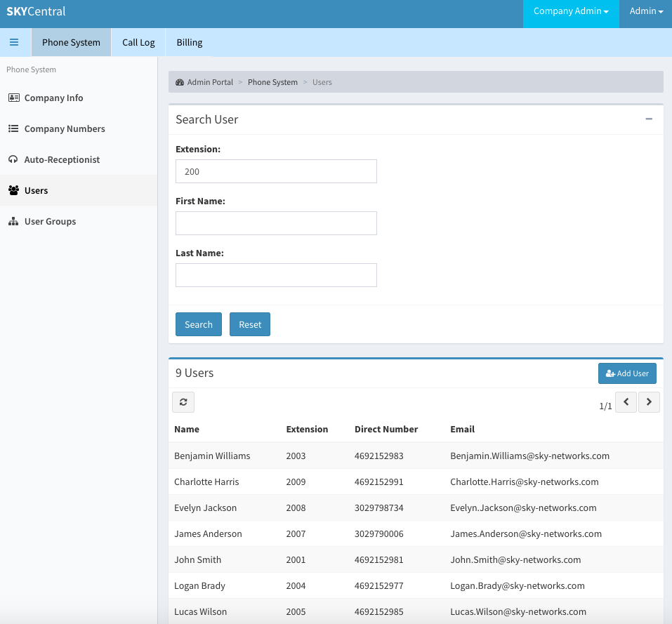Click extension 2003 cell
The height and width of the screenshot is (624, 672).
pos(296,456)
